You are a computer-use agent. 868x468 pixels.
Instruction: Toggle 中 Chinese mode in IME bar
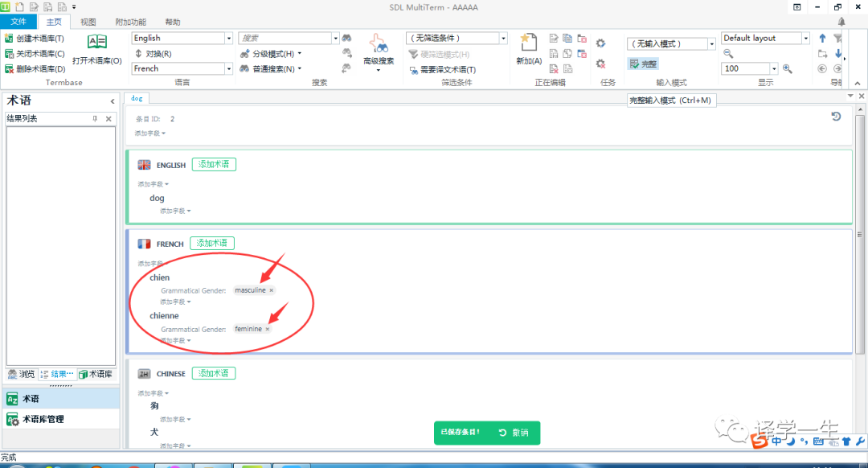coord(776,441)
